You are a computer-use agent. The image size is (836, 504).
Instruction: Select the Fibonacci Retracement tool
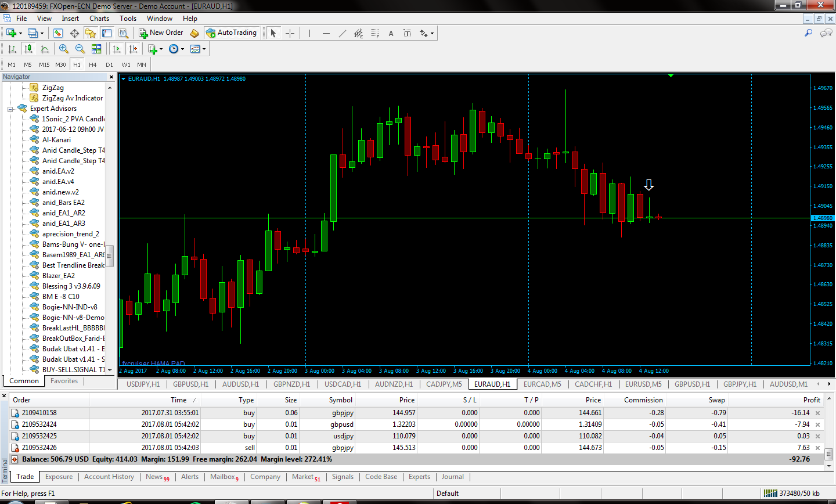click(375, 33)
